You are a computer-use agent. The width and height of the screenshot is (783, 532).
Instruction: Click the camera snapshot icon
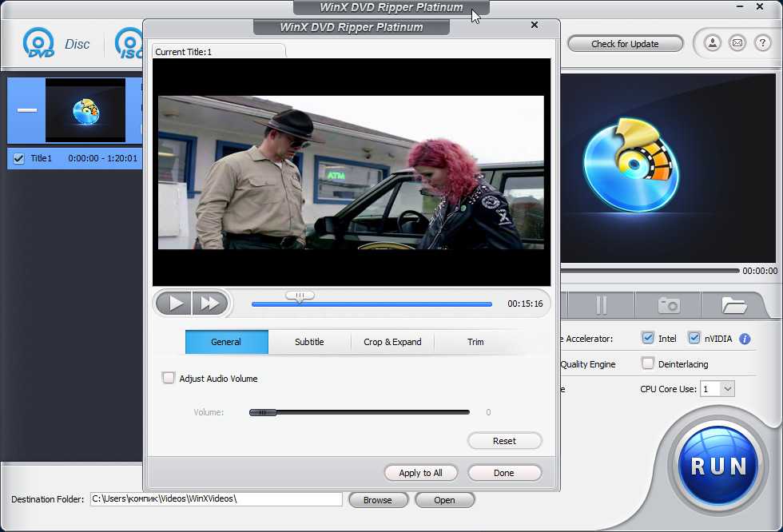coord(668,305)
